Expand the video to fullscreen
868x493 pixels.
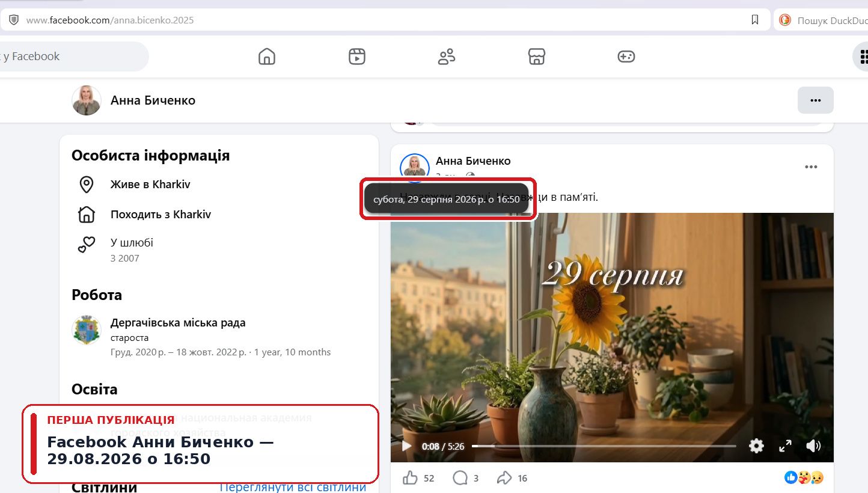pyautogui.click(x=785, y=446)
